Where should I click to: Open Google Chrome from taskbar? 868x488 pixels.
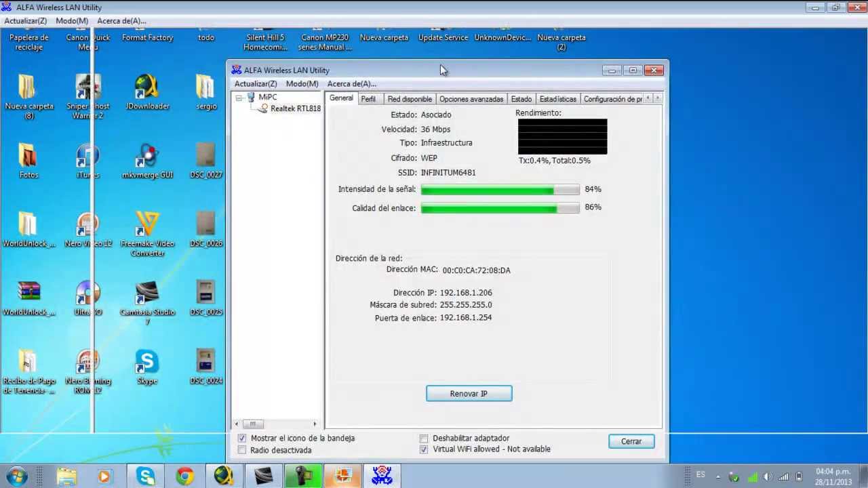(184, 476)
